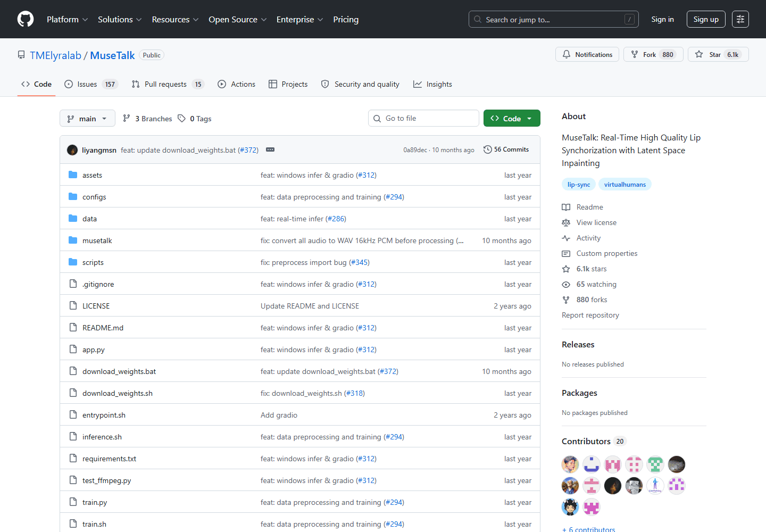
Task: Click the Sign in link
Action: coord(662,19)
